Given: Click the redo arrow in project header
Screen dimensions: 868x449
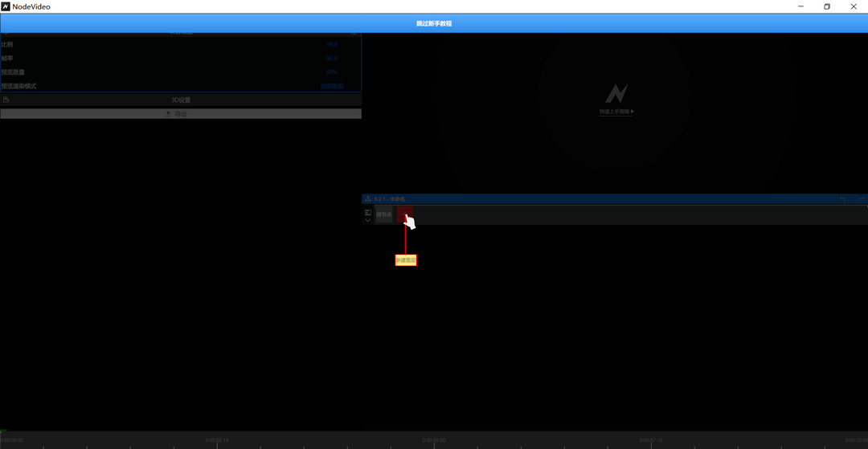Looking at the screenshot, I should pyautogui.click(x=862, y=199).
